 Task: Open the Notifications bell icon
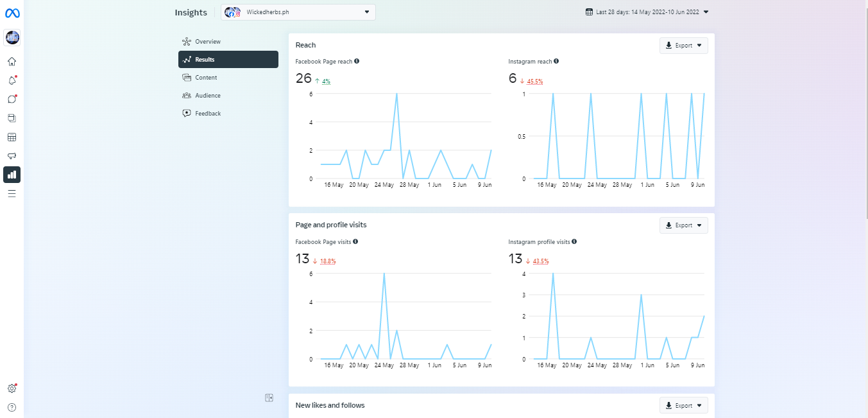point(12,80)
